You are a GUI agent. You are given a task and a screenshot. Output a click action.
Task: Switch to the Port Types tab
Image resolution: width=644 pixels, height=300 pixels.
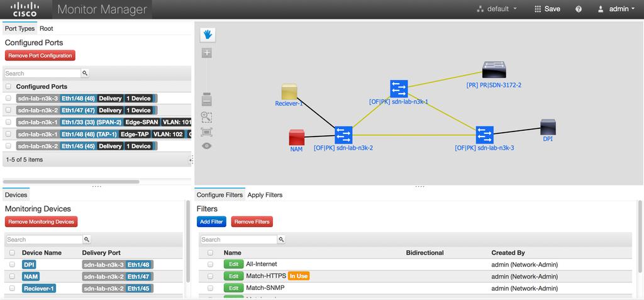[19, 29]
